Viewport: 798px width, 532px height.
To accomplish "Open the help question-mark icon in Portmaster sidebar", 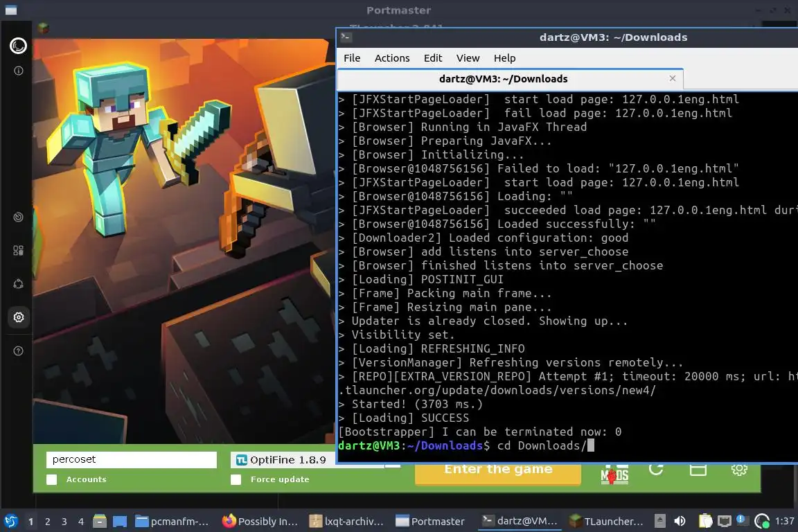I will pyautogui.click(x=18, y=351).
